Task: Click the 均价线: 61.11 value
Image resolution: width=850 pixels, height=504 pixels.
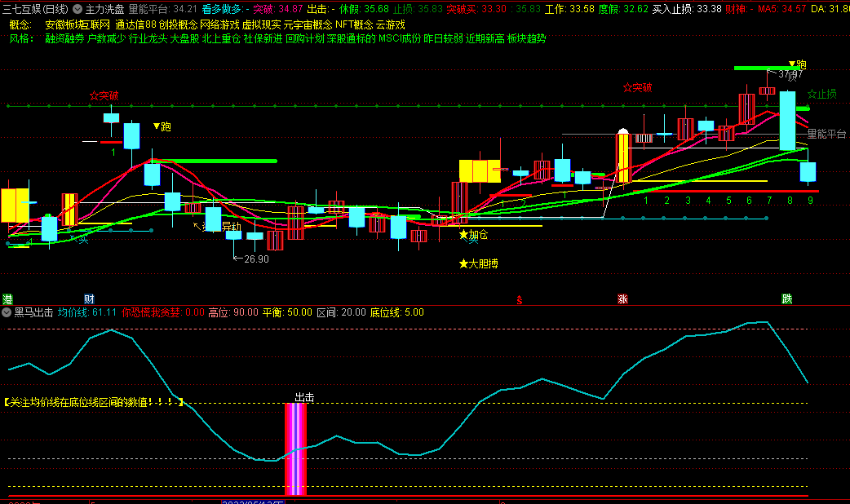Action: point(87,312)
